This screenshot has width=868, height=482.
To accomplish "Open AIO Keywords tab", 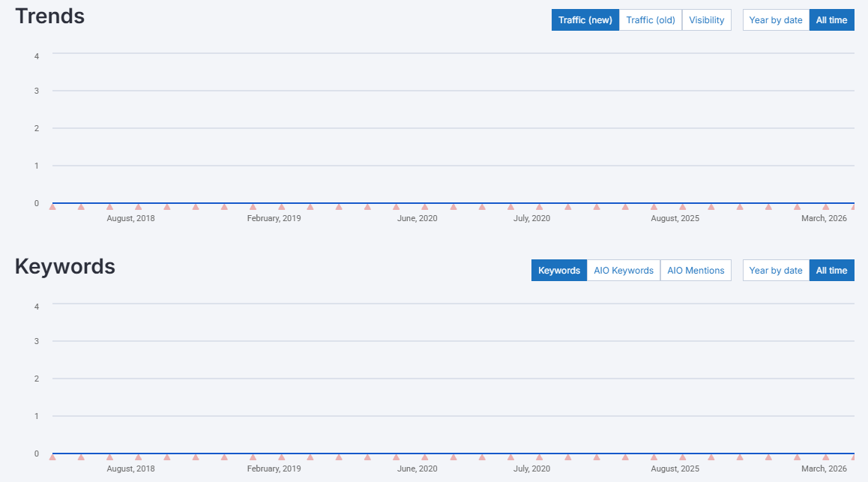I will (x=624, y=271).
